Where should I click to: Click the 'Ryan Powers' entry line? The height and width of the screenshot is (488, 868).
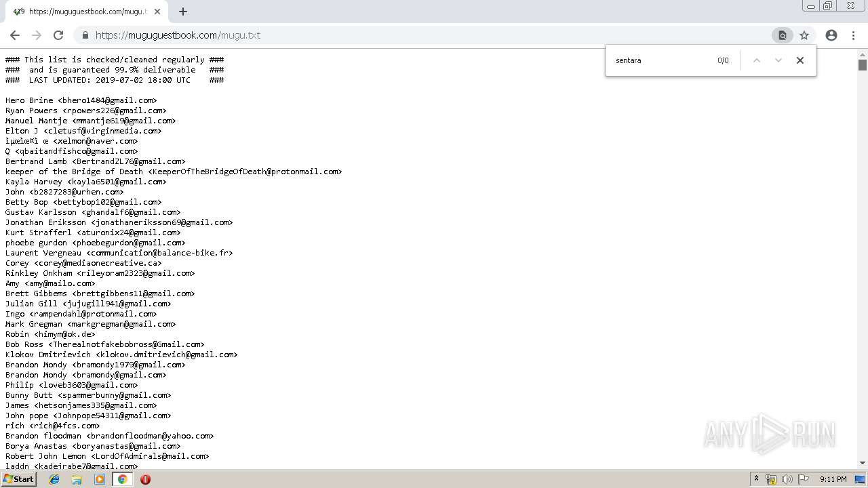tap(86, 110)
